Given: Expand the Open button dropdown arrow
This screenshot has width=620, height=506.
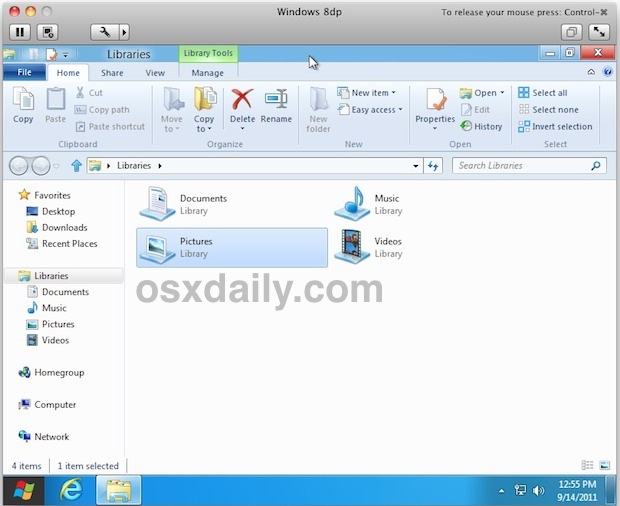Looking at the screenshot, I should [502, 93].
